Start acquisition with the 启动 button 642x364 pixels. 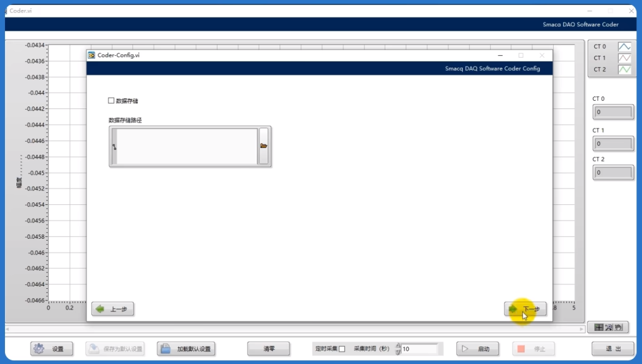click(x=478, y=349)
